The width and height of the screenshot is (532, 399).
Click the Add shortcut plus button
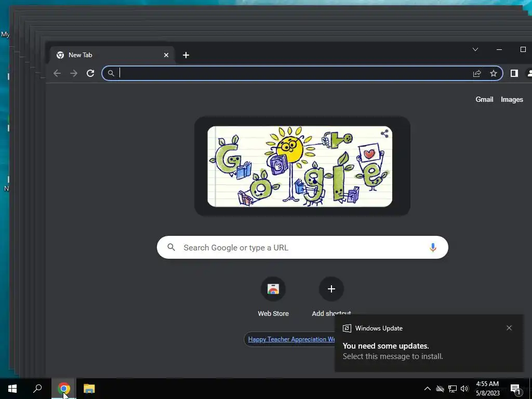click(x=331, y=289)
